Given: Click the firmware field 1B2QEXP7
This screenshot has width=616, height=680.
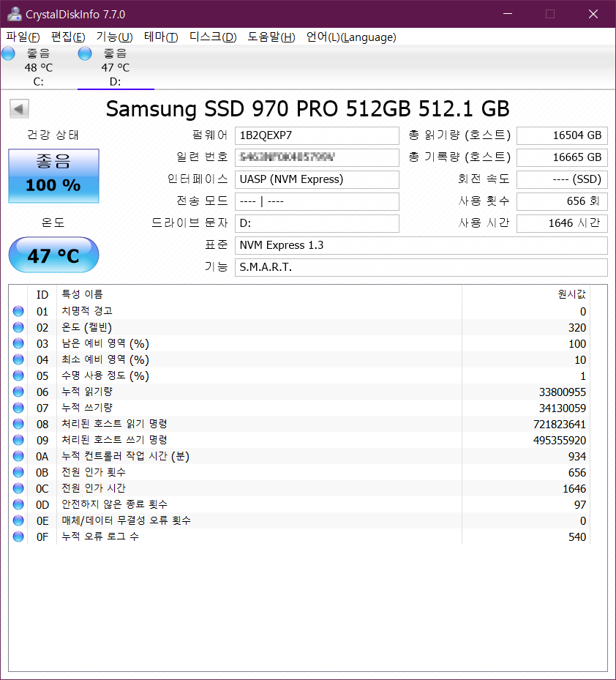Looking at the screenshot, I should [317, 135].
